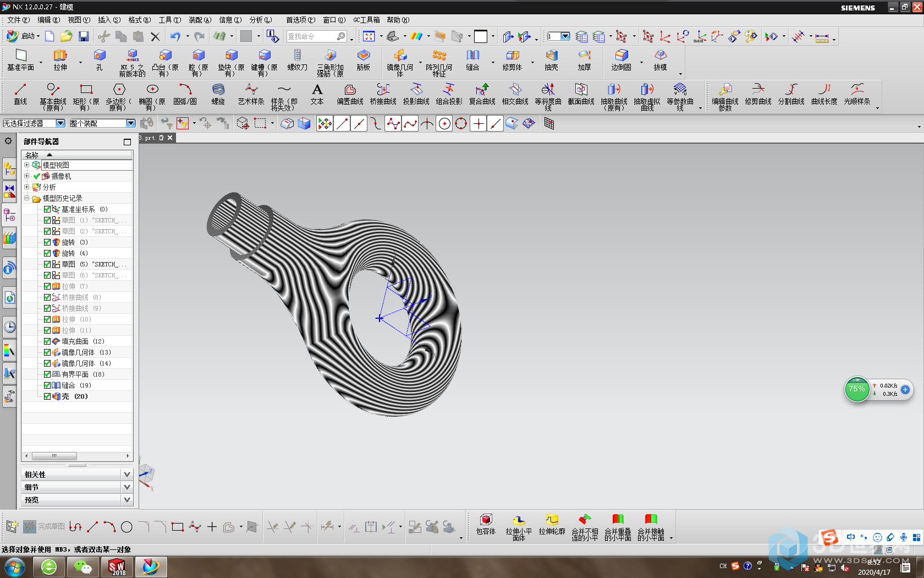Toggle the 壳 (20) feature checkbox
Viewport: 924px width, 578px height.
tap(47, 396)
